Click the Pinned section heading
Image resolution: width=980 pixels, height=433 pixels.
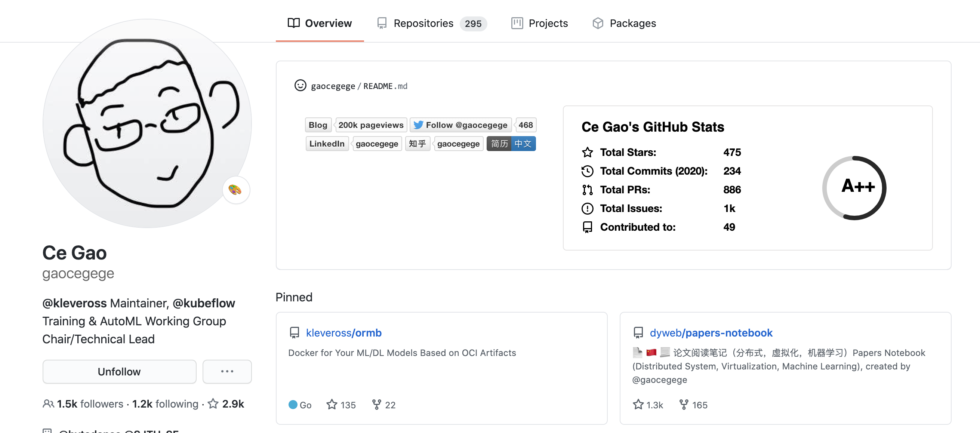(x=294, y=297)
